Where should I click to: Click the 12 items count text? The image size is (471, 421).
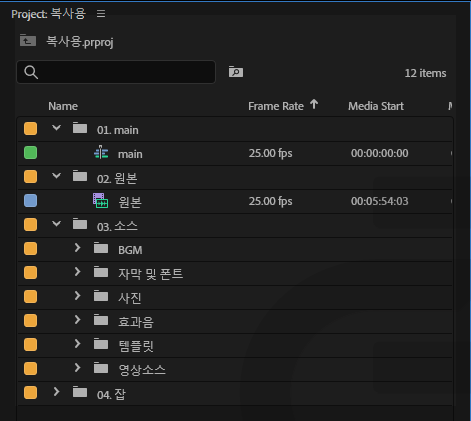tap(425, 73)
